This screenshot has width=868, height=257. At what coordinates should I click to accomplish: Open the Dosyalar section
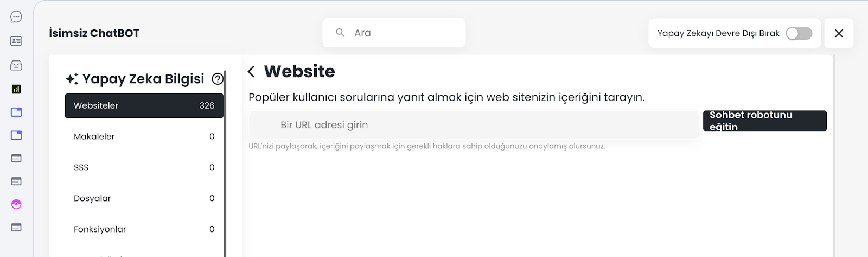[x=144, y=198]
